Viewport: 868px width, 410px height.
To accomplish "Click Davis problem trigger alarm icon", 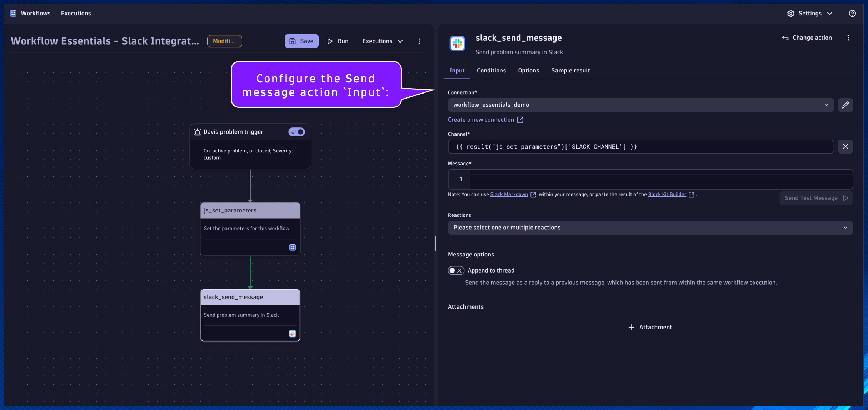I will click(197, 132).
